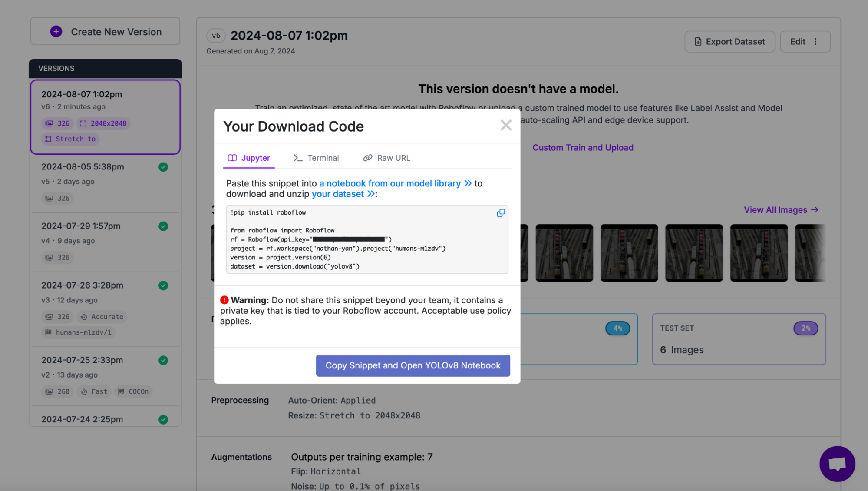Click the 2048x2048 resize tag icon
868x491 pixels.
pyautogui.click(x=83, y=124)
